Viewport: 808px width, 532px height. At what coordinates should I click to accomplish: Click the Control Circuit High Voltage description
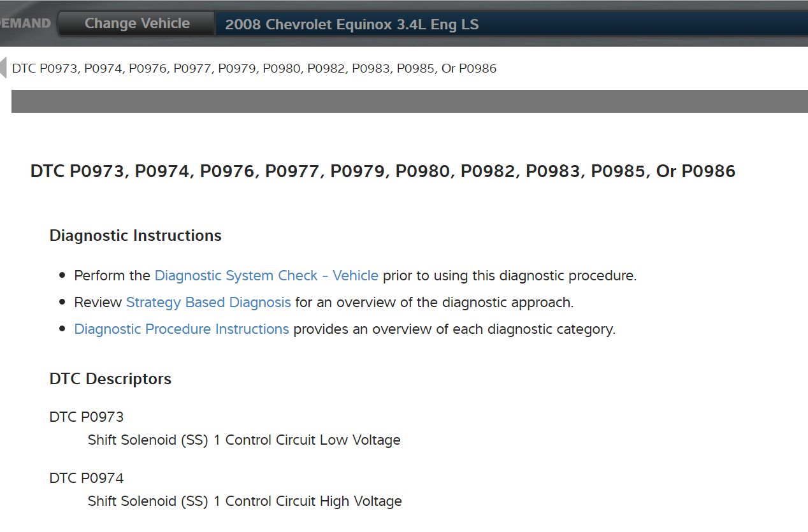[x=245, y=501]
